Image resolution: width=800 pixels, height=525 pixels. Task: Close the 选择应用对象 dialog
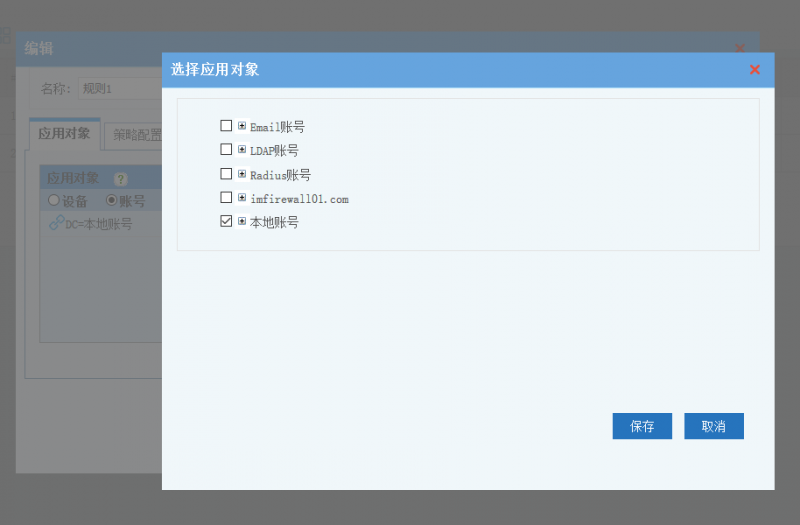[x=755, y=69]
